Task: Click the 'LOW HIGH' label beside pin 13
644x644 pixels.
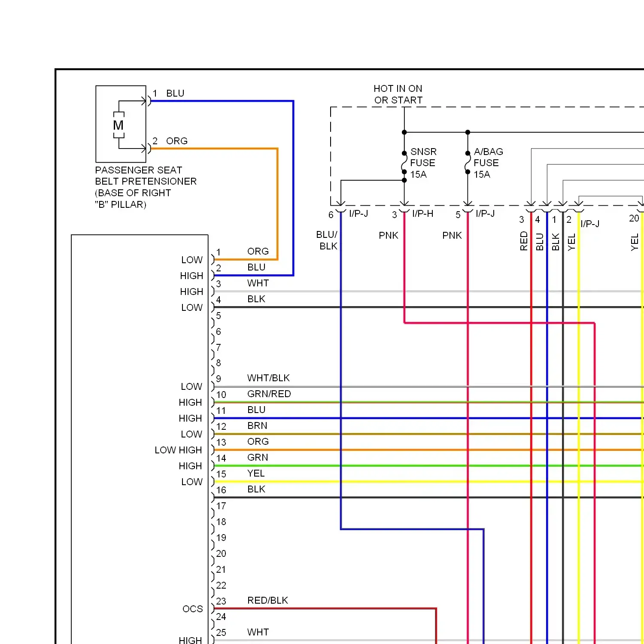Action: tap(178, 450)
